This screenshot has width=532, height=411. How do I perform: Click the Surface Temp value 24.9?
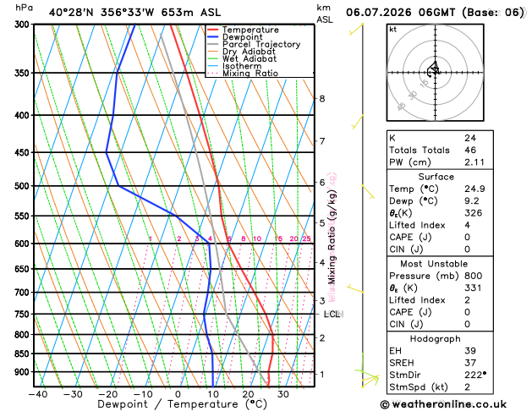point(474,189)
